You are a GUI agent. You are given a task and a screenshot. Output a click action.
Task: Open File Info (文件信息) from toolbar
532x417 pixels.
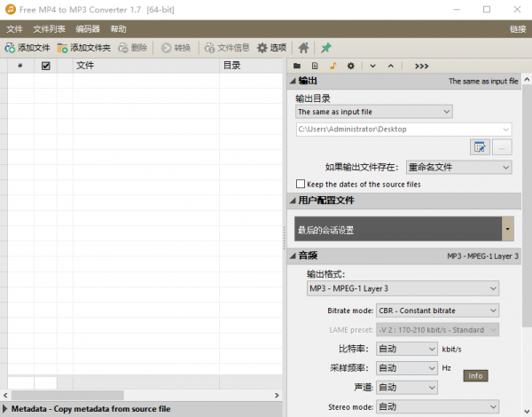[227, 48]
